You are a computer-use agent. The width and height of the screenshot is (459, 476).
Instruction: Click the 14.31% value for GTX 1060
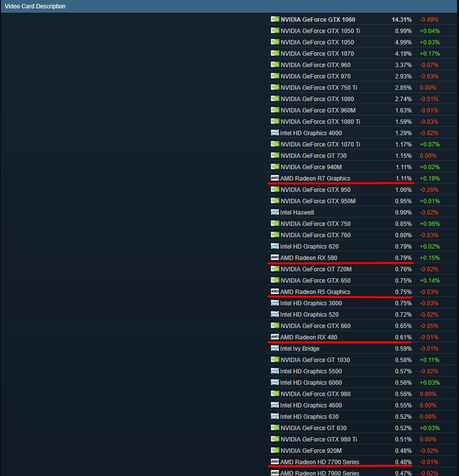pyautogui.click(x=401, y=19)
